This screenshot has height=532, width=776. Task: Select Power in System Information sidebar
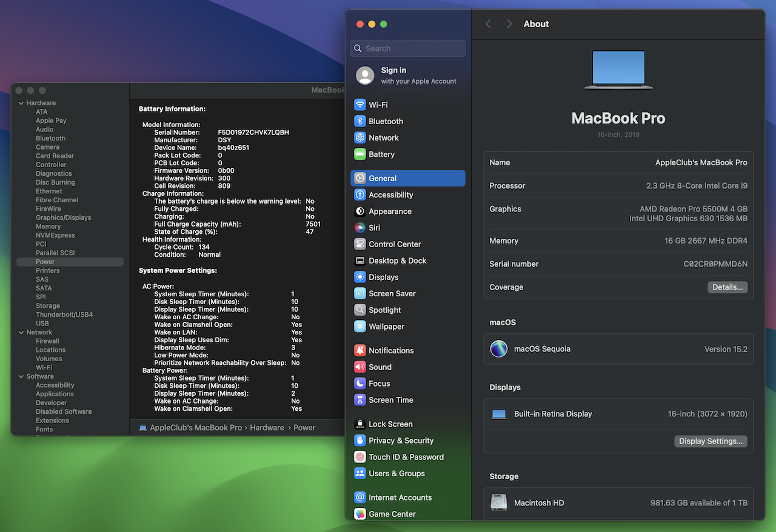pos(70,262)
